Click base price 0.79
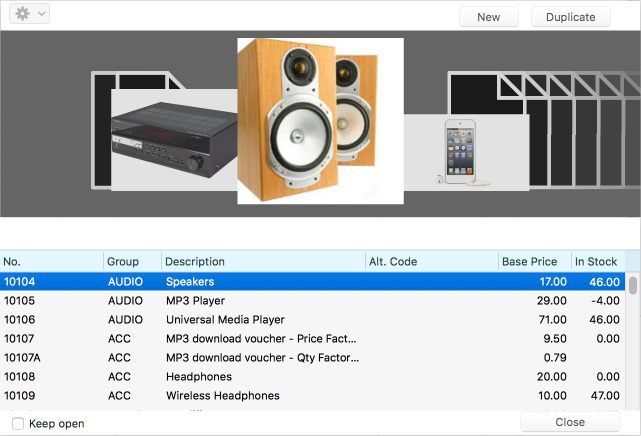The width and height of the screenshot is (641, 436). click(x=555, y=358)
